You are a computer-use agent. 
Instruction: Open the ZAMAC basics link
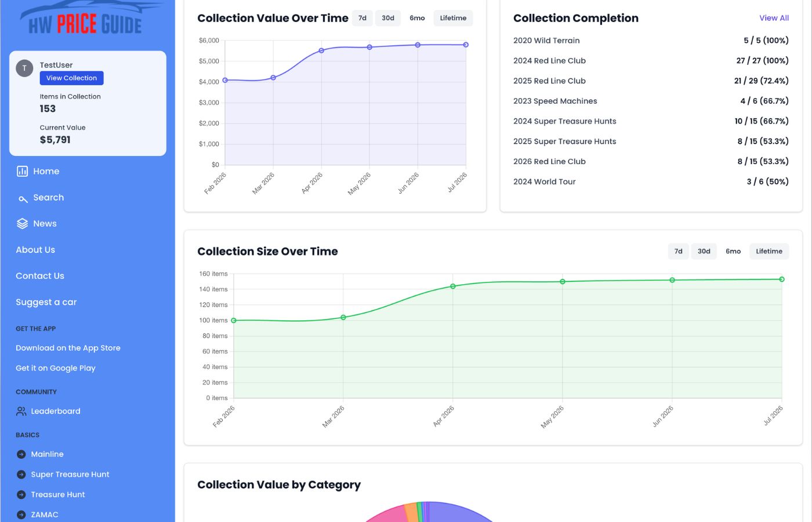pyautogui.click(x=45, y=514)
